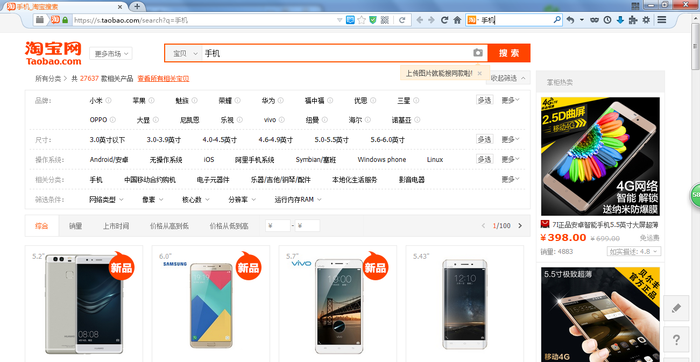Bookmark page with star icon

coord(362,20)
